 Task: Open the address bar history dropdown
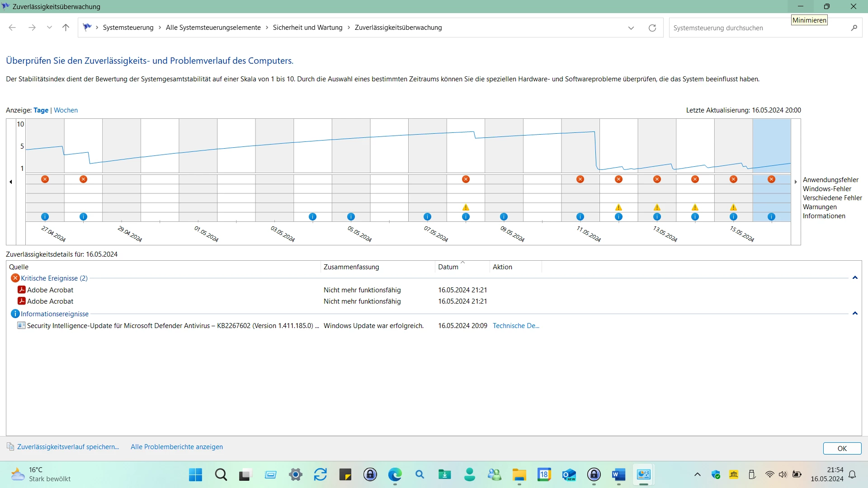631,28
